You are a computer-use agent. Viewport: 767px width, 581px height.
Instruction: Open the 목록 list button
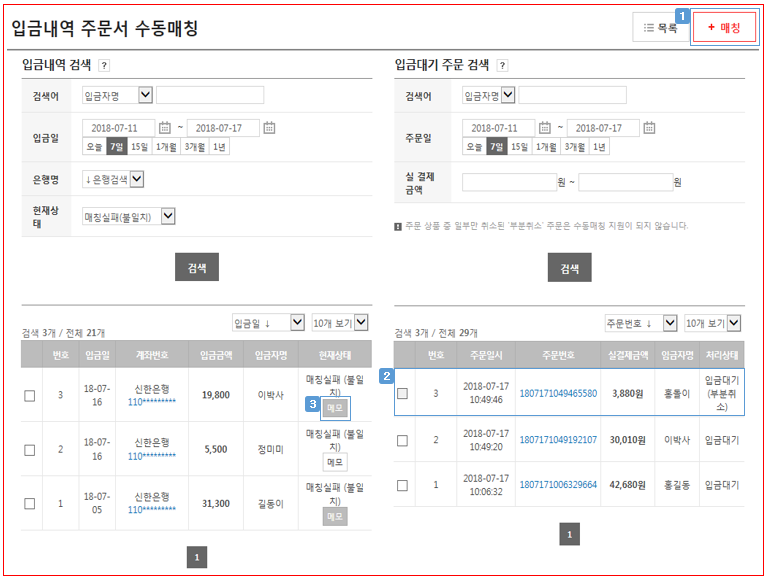(x=660, y=28)
